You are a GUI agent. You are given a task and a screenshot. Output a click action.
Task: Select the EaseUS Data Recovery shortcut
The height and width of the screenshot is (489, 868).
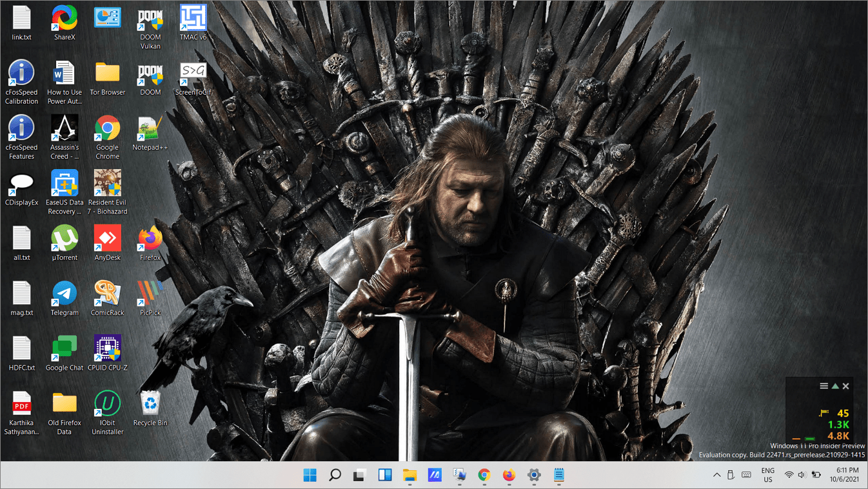click(x=64, y=193)
